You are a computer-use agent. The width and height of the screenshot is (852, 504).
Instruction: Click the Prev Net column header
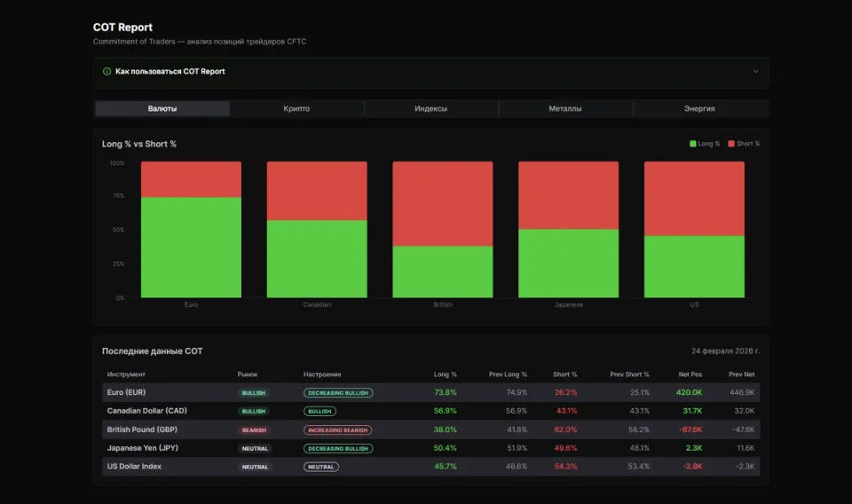pyautogui.click(x=741, y=374)
